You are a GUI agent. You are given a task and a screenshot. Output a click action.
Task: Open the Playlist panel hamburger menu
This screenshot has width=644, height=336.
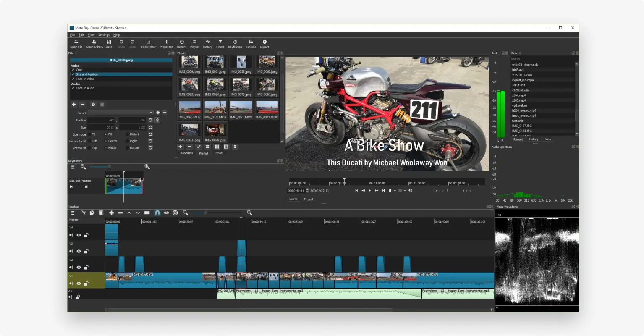pyautogui.click(x=235, y=147)
